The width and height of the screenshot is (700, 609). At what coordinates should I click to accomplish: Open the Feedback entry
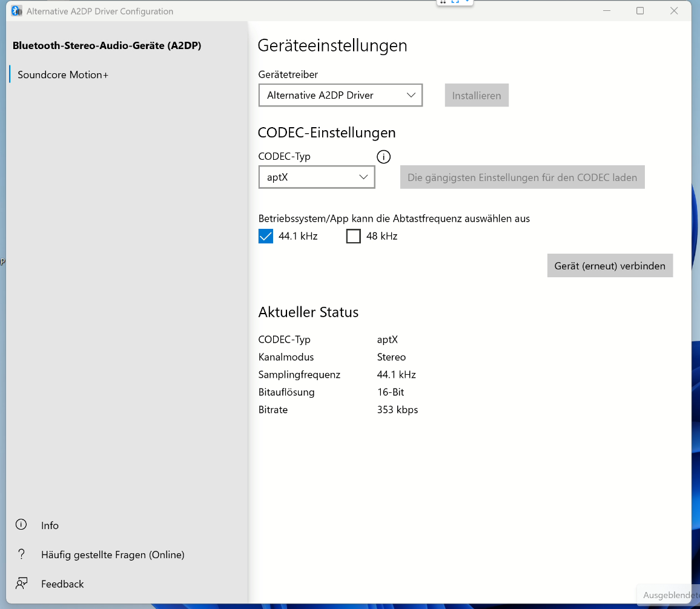click(62, 584)
